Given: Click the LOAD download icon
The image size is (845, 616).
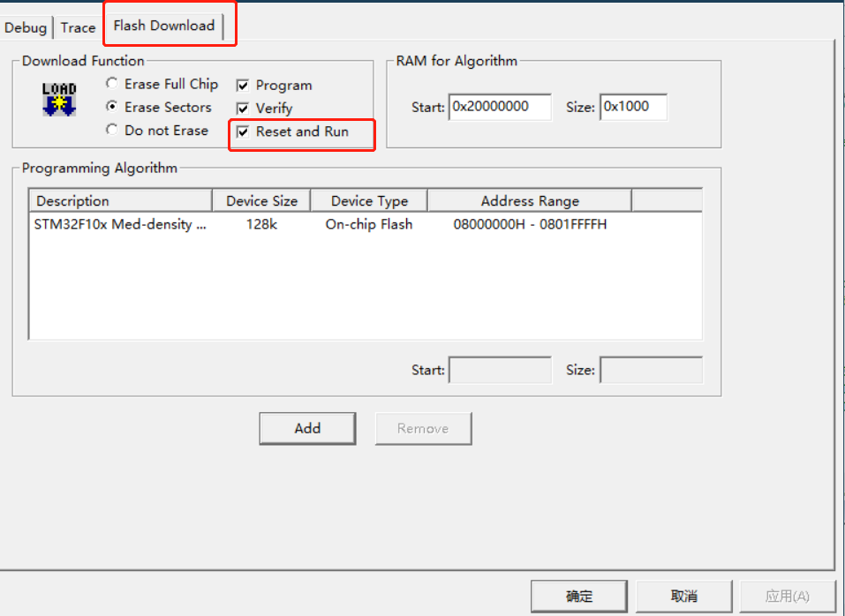Looking at the screenshot, I should 59,99.
